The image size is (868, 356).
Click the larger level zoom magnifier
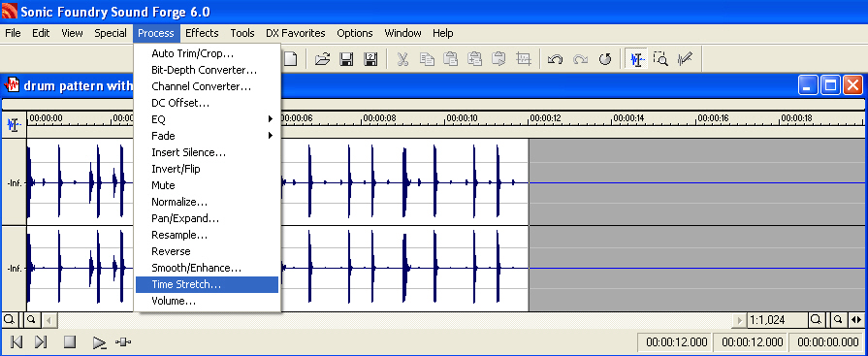[x=10, y=319]
